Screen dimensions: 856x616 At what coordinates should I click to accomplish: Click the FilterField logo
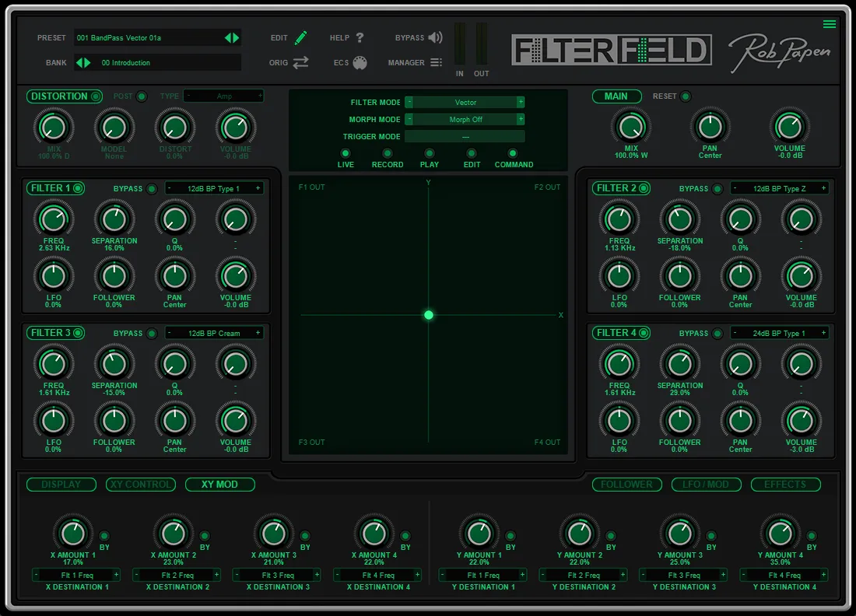pyautogui.click(x=612, y=51)
